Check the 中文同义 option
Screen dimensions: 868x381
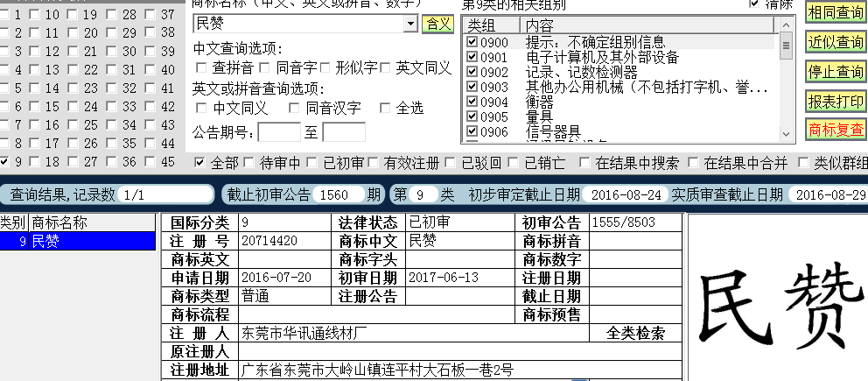point(201,108)
